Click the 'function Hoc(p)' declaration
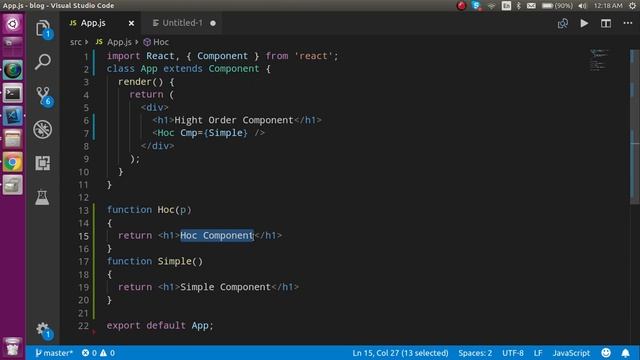This screenshot has height=360, width=640. [x=149, y=210]
